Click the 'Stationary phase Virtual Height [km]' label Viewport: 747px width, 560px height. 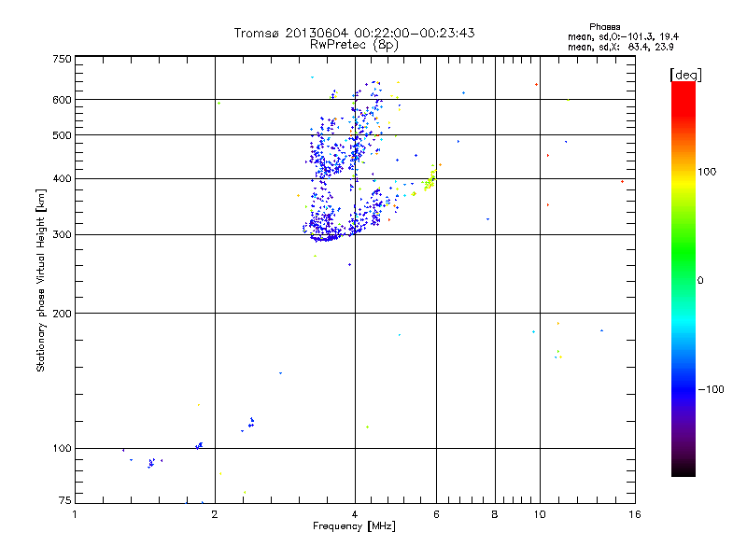[x=41, y=281]
